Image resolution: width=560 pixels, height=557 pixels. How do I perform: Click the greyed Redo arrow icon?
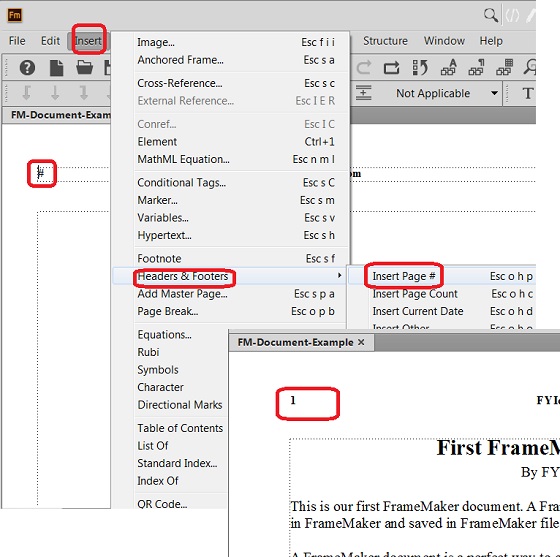coord(364,67)
